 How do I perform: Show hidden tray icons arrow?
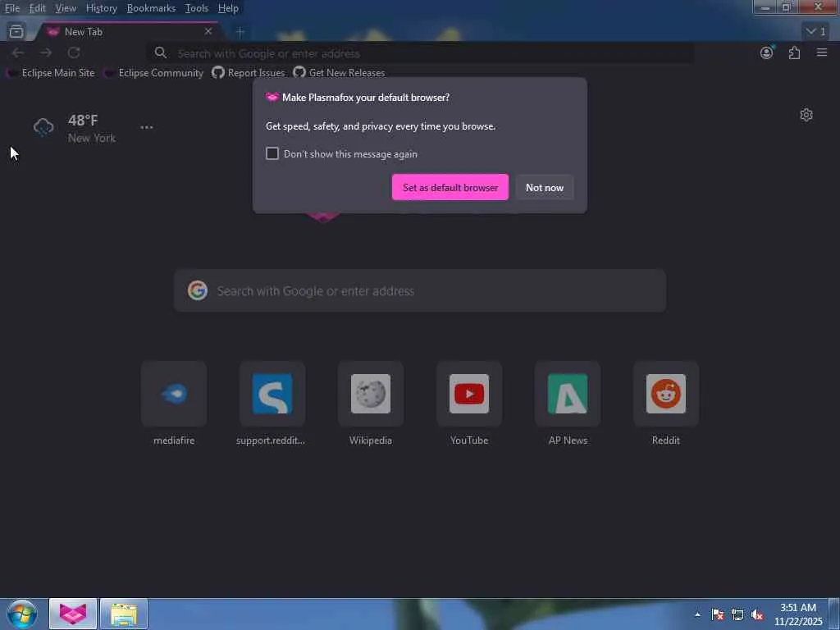coord(697,614)
